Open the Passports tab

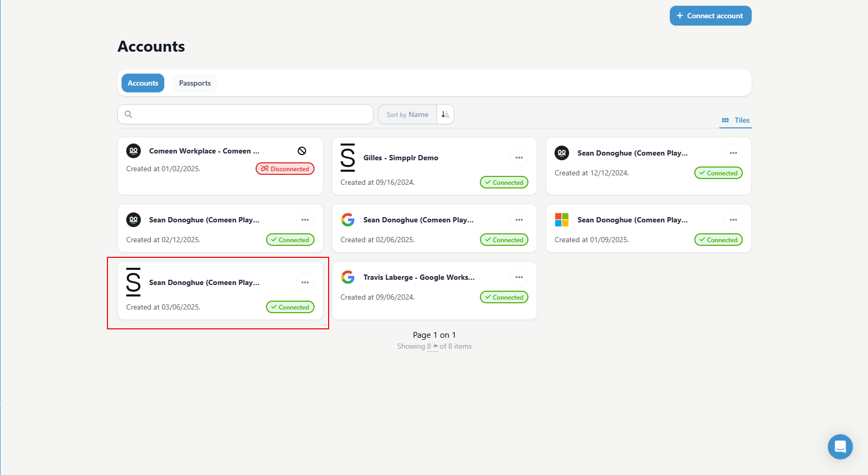point(195,83)
